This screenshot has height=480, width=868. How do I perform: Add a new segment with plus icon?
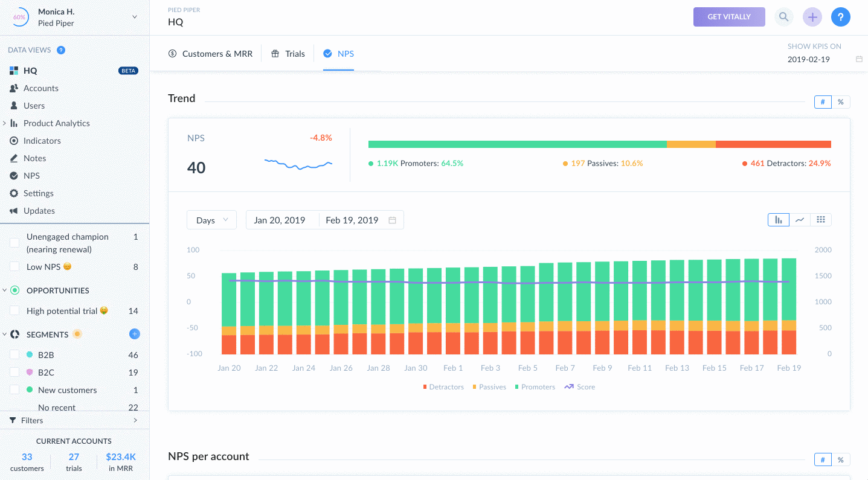(x=134, y=334)
